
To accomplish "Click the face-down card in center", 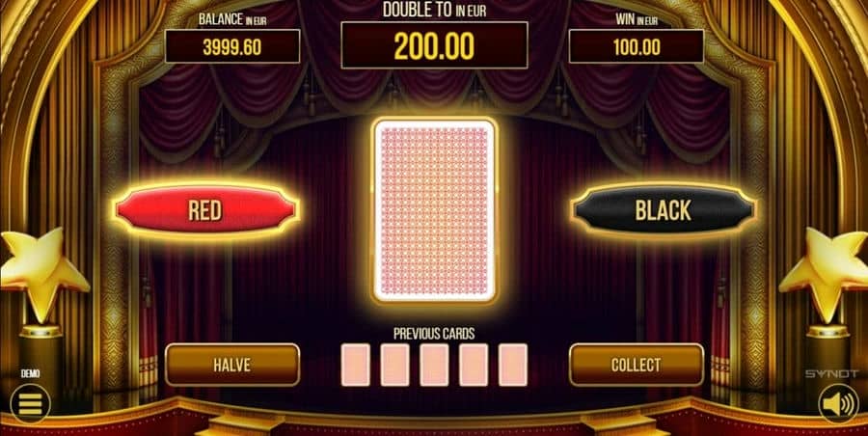I will coord(435,210).
